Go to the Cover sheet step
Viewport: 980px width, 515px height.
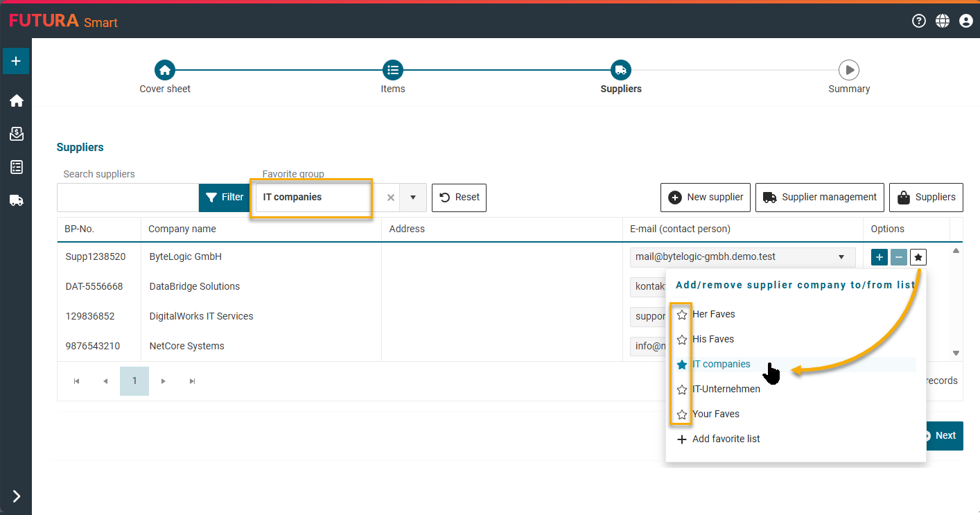pos(165,70)
